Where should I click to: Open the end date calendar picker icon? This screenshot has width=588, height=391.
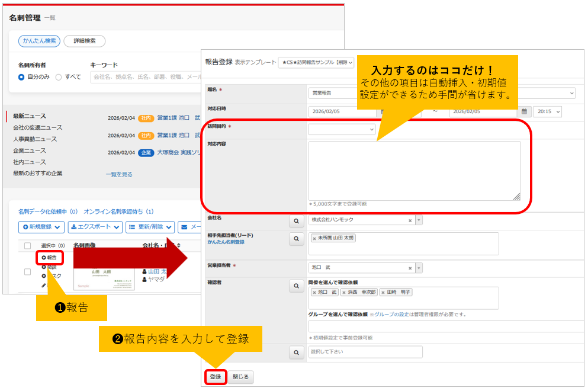pyautogui.click(x=523, y=111)
